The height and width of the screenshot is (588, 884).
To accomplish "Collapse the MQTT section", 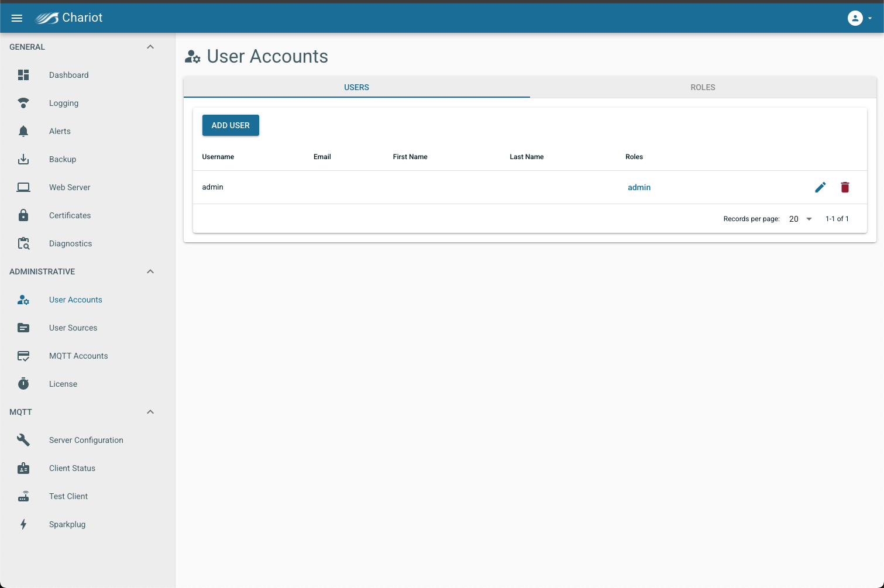I will [150, 412].
